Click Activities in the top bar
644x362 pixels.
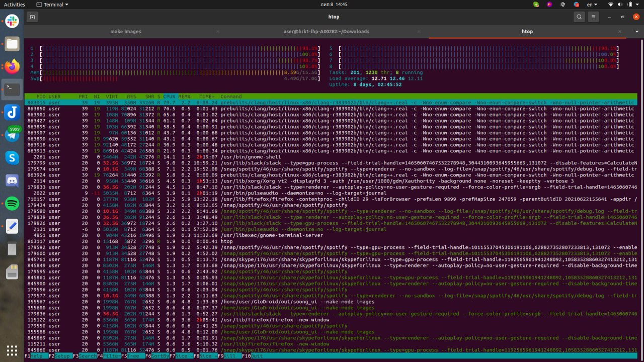click(x=15, y=4)
